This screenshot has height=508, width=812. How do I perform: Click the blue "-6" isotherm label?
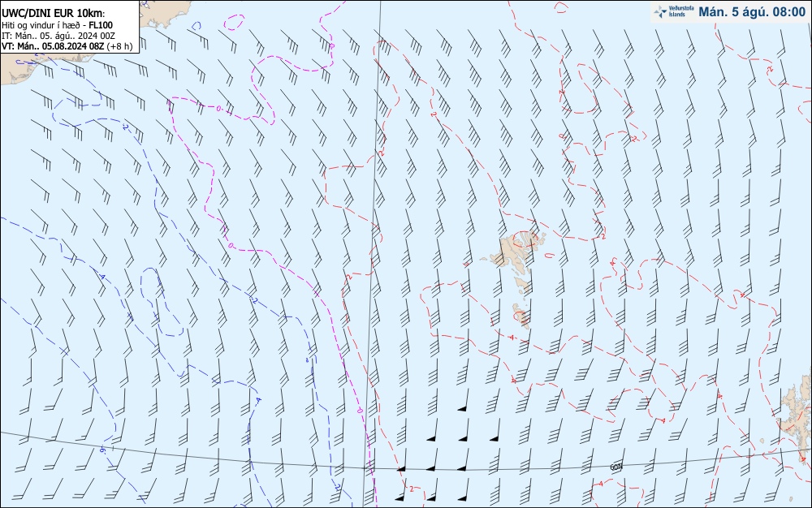click(x=102, y=450)
